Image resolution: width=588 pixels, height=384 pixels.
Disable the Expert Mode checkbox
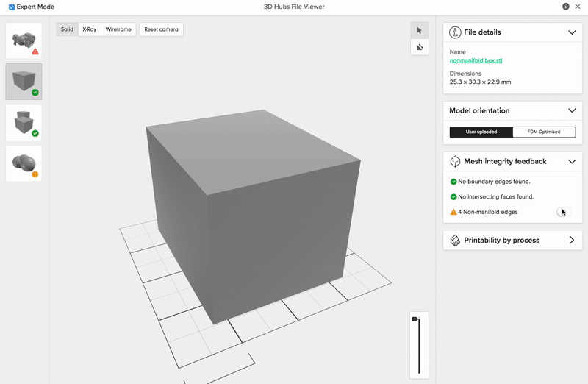[x=12, y=7]
